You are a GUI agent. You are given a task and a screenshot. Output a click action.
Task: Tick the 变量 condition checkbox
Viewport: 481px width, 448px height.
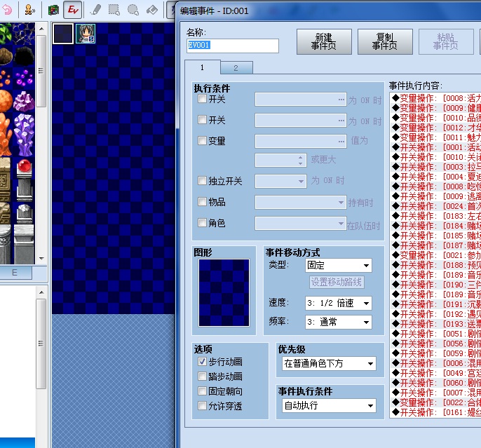click(202, 140)
